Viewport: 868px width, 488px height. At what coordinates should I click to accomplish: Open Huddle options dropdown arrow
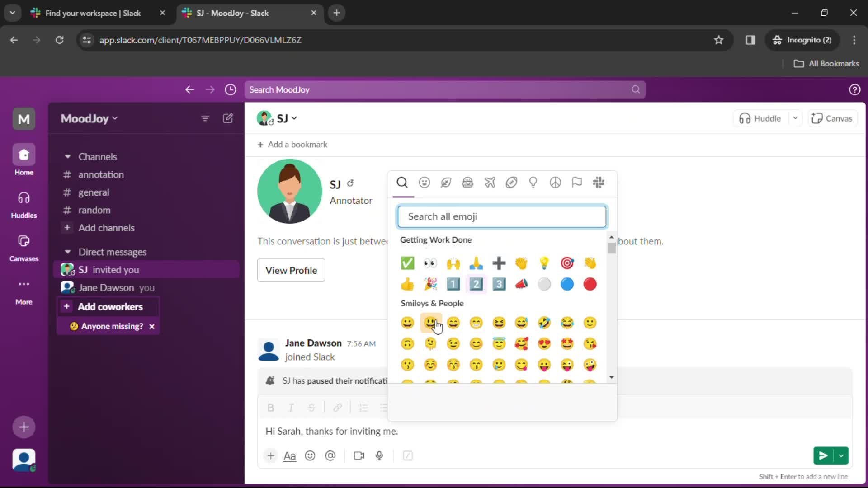(x=795, y=118)
